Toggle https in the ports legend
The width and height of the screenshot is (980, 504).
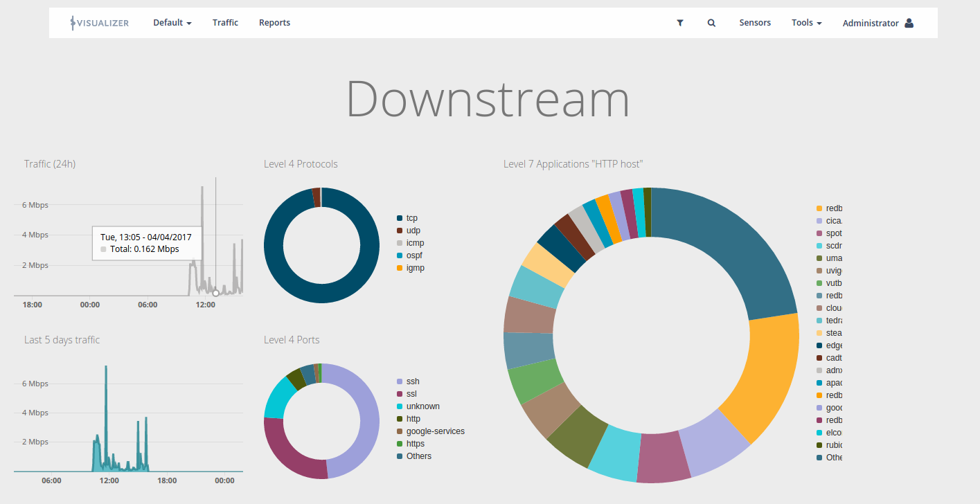[x=410, y=444]
